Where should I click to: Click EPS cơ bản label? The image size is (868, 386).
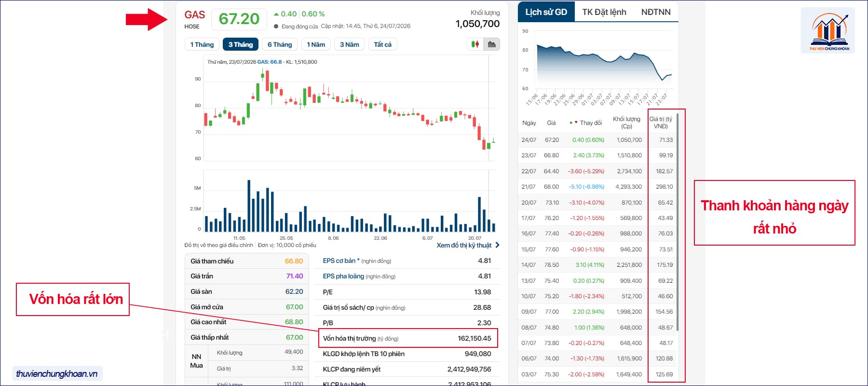click(341, 261)
